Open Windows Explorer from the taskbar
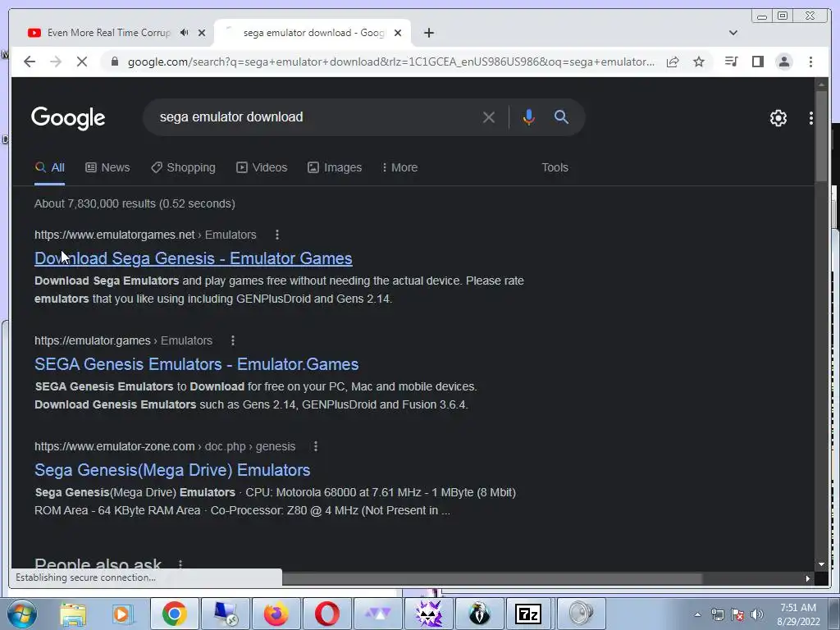Viewport: 840px width, 630px height. pyautogui.click(x=73, y=614)
